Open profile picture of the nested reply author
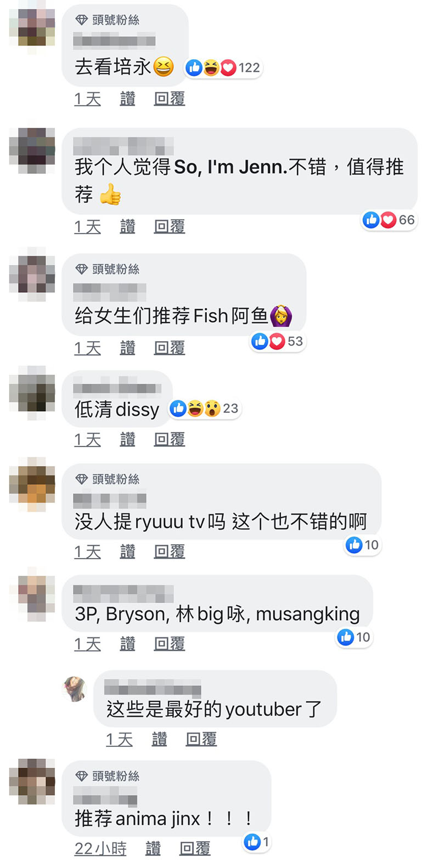 click(75, 689)
